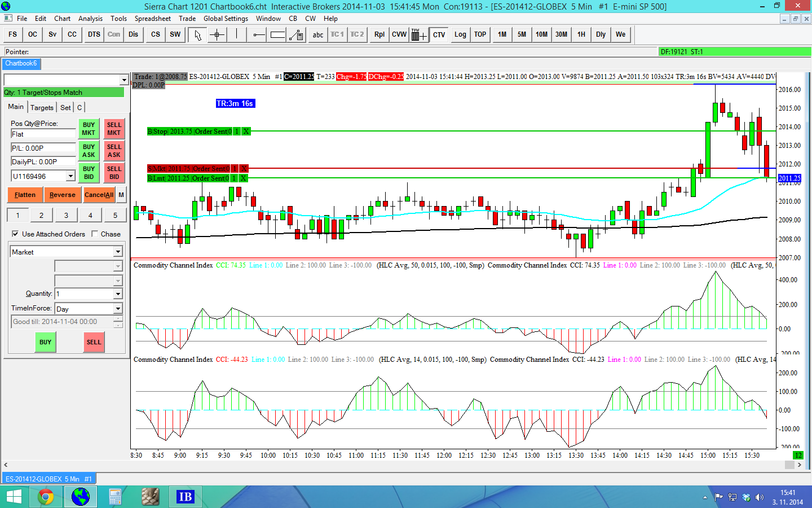Activate the chart values crosshair tool
Image resolution: width=812 pixels, height=508 pixels.
click(217, 34)
